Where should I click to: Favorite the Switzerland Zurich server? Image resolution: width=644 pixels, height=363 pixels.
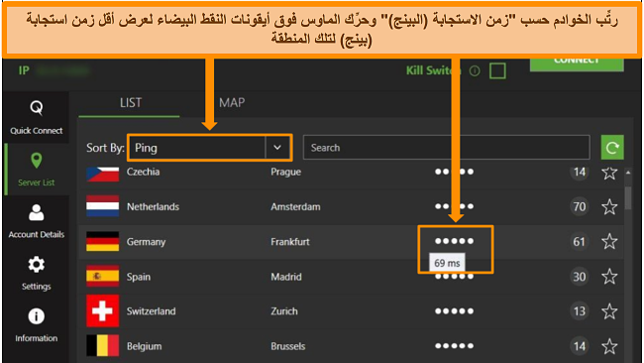point(609,311)
